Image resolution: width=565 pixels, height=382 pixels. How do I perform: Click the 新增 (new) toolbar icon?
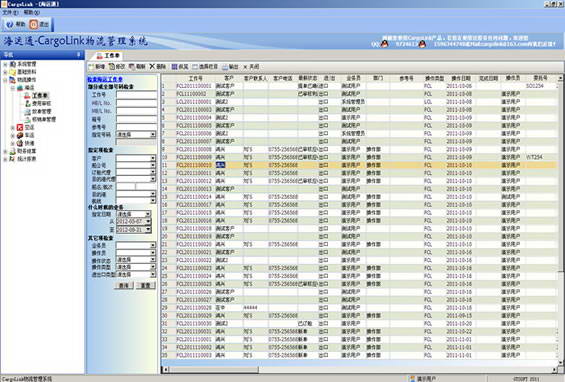click(x=91, y=67)
